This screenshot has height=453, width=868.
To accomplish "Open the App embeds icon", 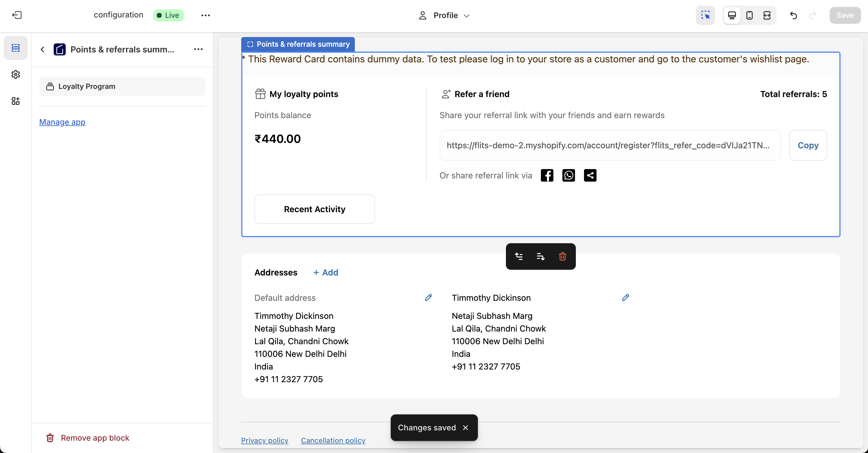I will click(x=15, y=101).
